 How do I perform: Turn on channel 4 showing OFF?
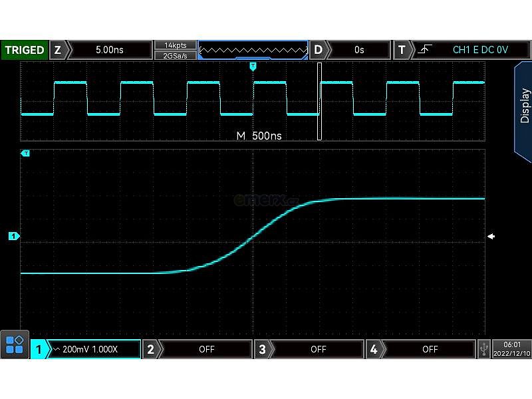tap(422, 348)
